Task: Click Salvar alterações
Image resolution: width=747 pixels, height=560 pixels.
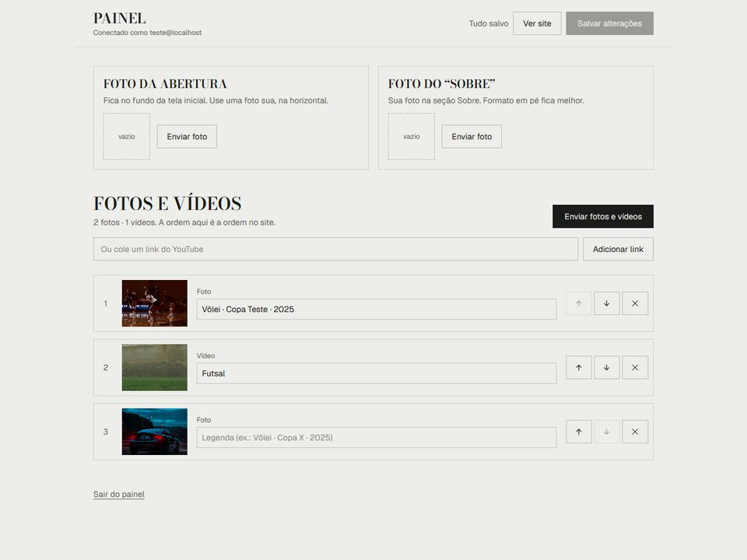Action: click(609, 23)
